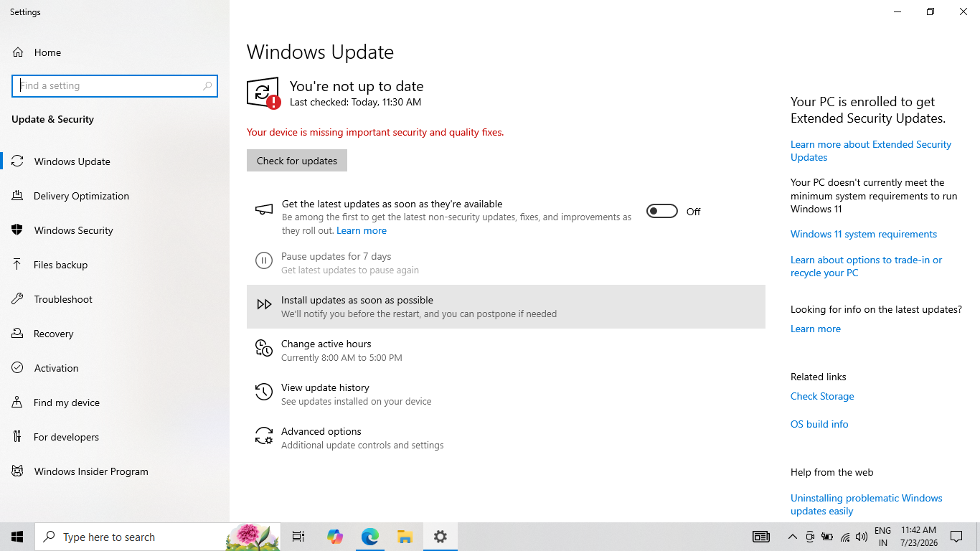Click the Delivery Optimization sidebar icon
The image size is (980, 551).
point(18,196)
